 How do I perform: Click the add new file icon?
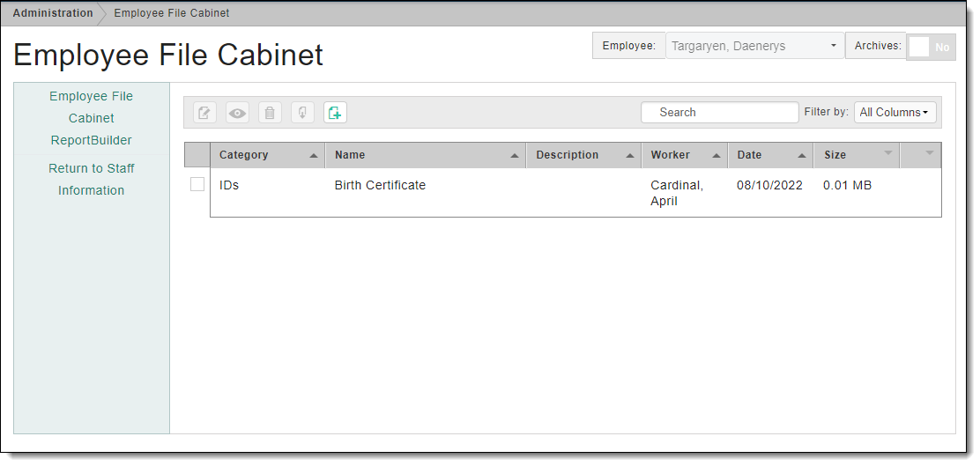pos(335,113)
